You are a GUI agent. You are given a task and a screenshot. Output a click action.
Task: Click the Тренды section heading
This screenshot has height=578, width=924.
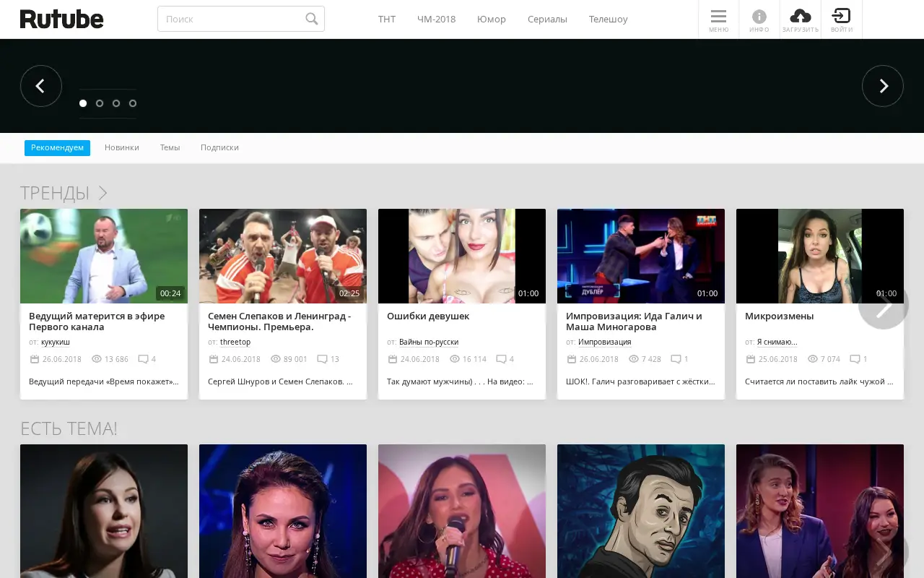click(x=55, y=193)
